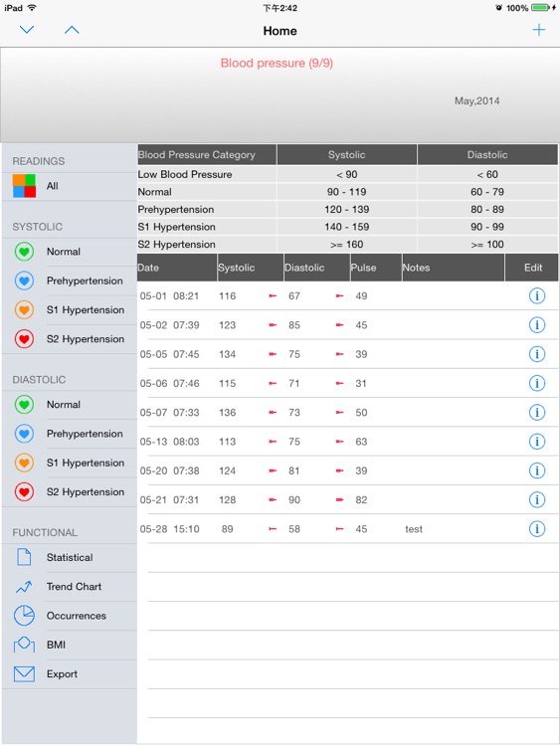Edit the 05-13 08:03 reading info icon
The image size is (560, 746).
[537, 442]
